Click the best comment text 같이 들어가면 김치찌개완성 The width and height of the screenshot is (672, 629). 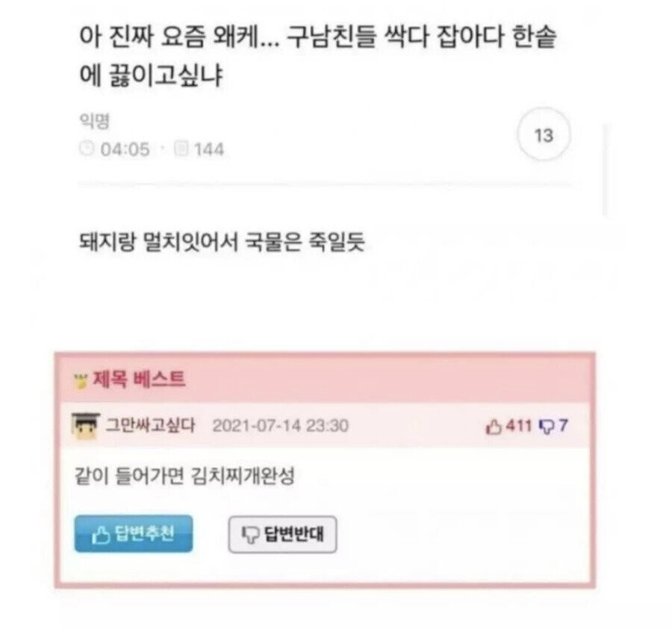[184, 474]
